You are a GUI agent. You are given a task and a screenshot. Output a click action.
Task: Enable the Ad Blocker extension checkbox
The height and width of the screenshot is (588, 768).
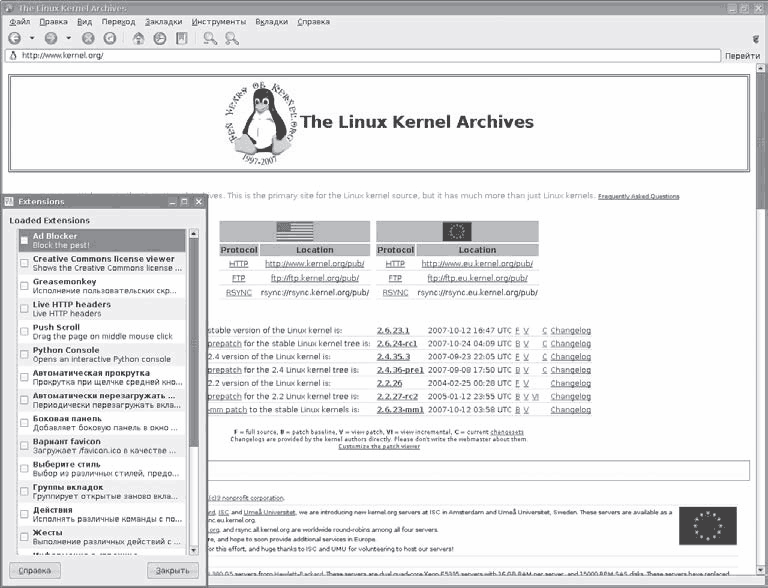(24, 241)
